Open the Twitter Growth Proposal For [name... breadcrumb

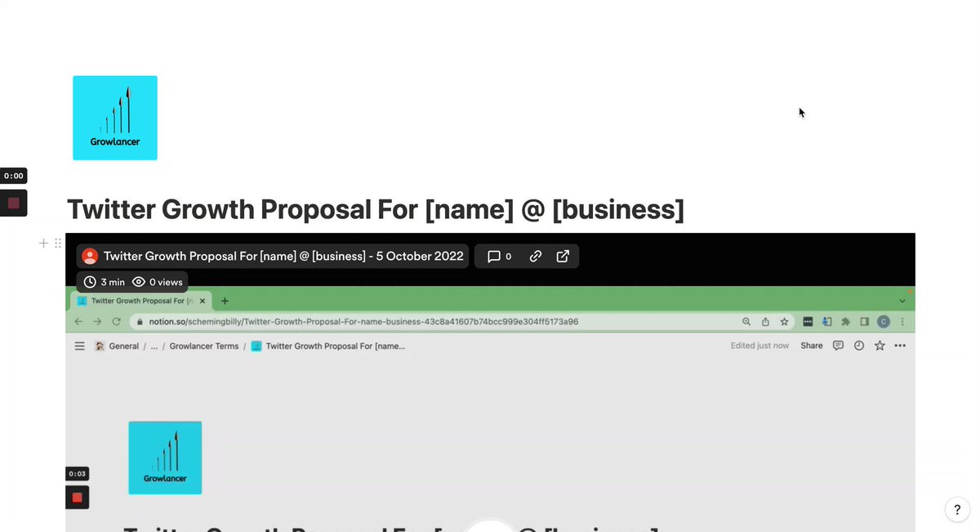pyautogui.click(x=328, y=346)
